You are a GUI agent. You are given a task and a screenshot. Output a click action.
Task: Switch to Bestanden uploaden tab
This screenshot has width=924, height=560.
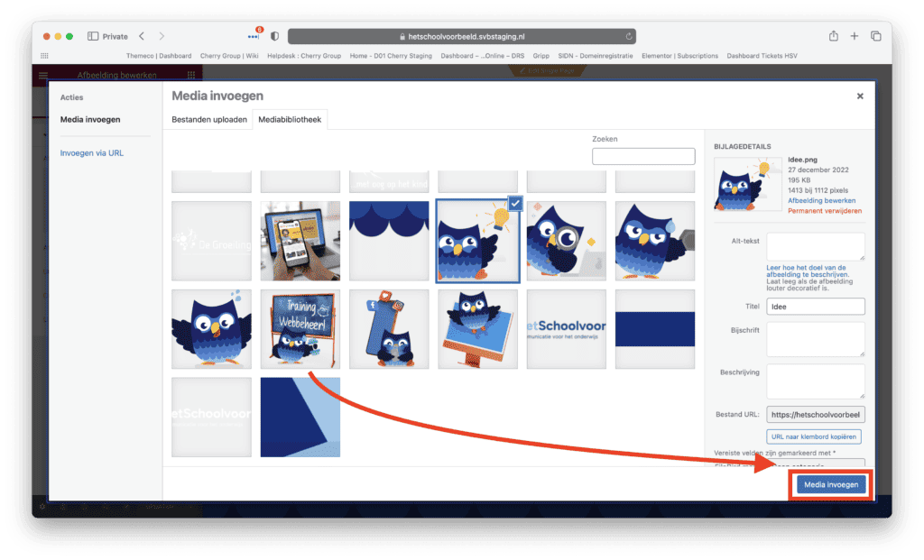coord(209,119)
